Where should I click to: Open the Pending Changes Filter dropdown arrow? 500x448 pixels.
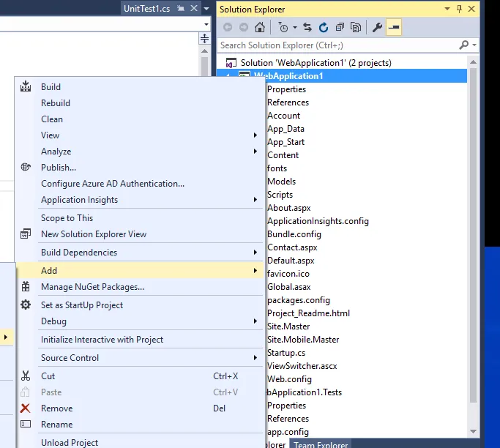[x=295, y=27]
